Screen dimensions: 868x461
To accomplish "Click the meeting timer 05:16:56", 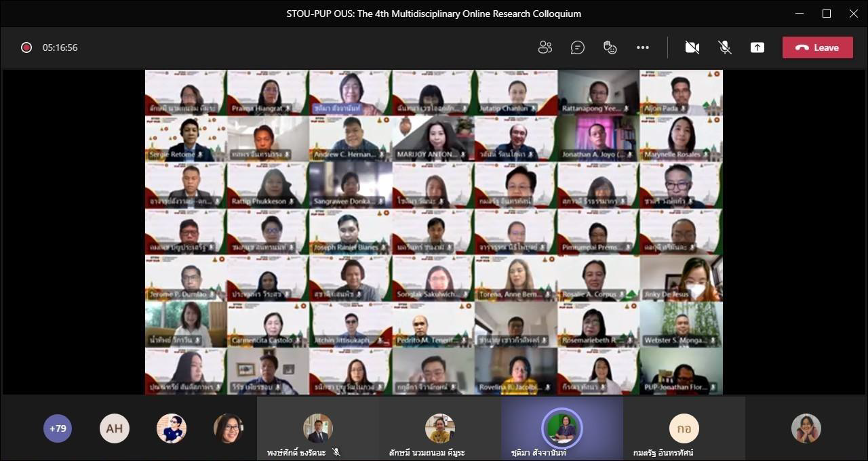I will (x=60, y=47).
